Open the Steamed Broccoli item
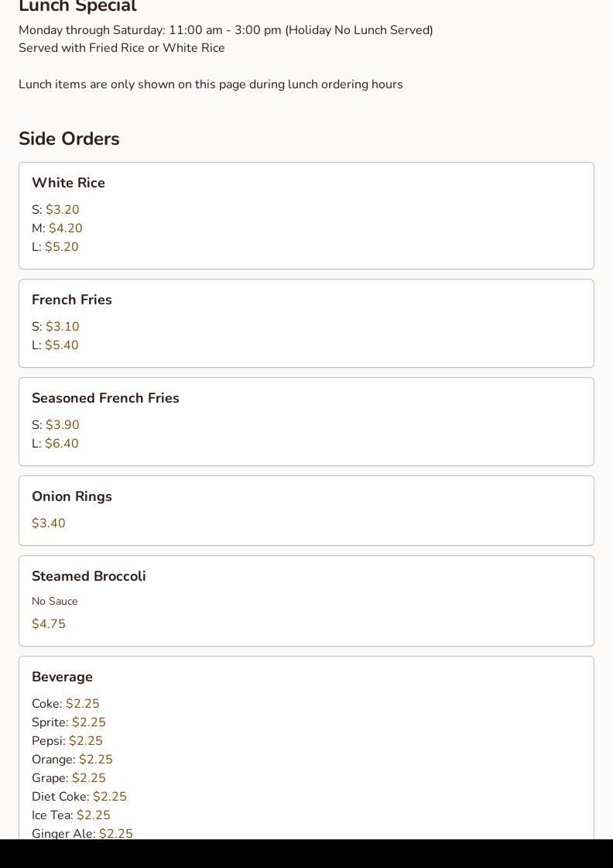Screen dimensions: 613x868 click(x=89, y=577)
